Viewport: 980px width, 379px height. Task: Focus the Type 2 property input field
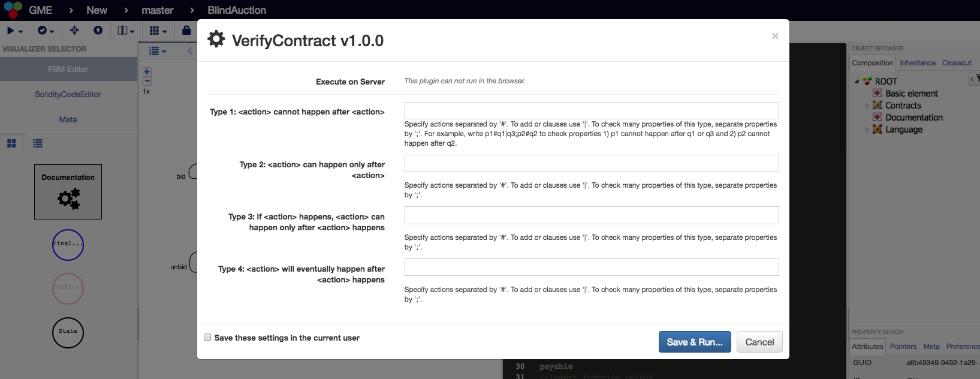592,163
